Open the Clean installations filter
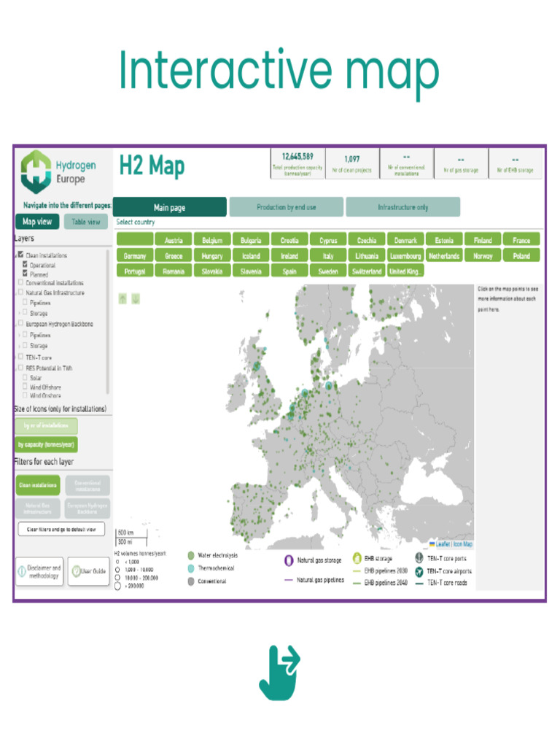 (x=38, y=485)
